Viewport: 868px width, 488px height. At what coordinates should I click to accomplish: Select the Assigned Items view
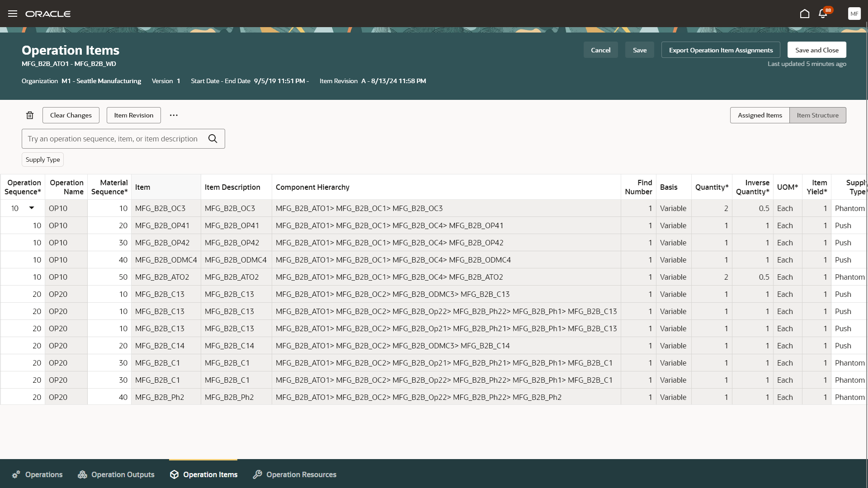pyautogui.click(x=759, y=115)
